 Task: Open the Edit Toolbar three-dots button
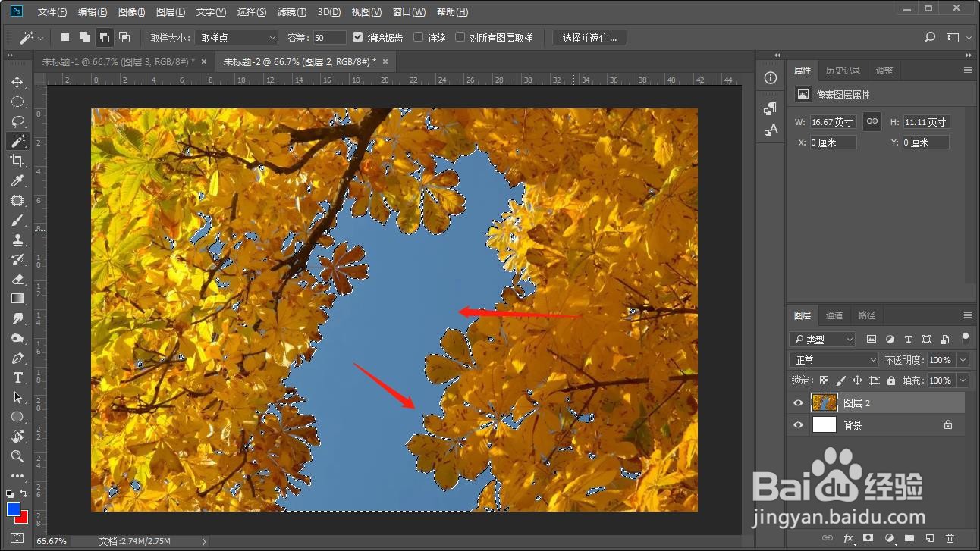click(17, 476)
